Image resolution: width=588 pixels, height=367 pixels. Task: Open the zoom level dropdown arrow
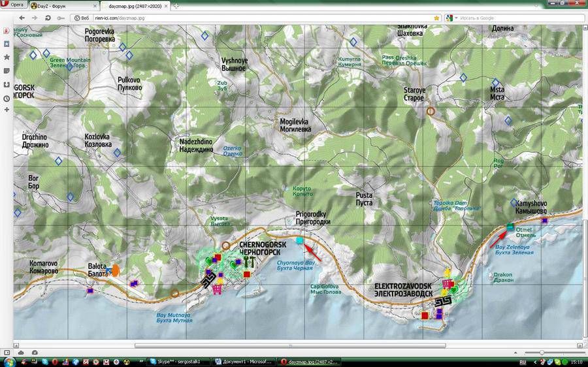click(516, 353)
